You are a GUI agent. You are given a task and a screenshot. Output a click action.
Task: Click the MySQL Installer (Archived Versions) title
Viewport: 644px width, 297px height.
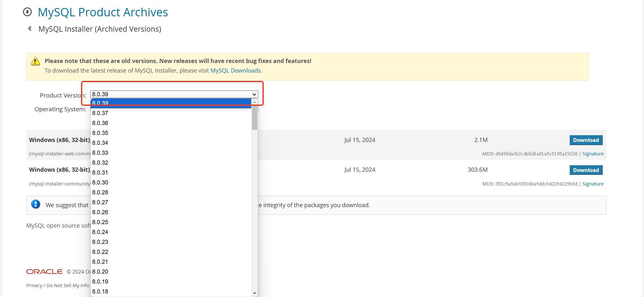coord(100,29)
